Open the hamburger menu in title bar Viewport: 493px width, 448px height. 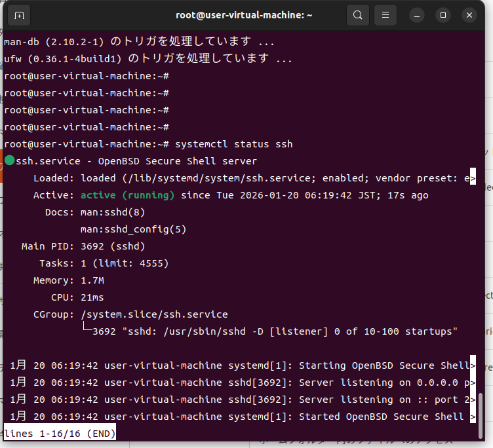[386, 15]
